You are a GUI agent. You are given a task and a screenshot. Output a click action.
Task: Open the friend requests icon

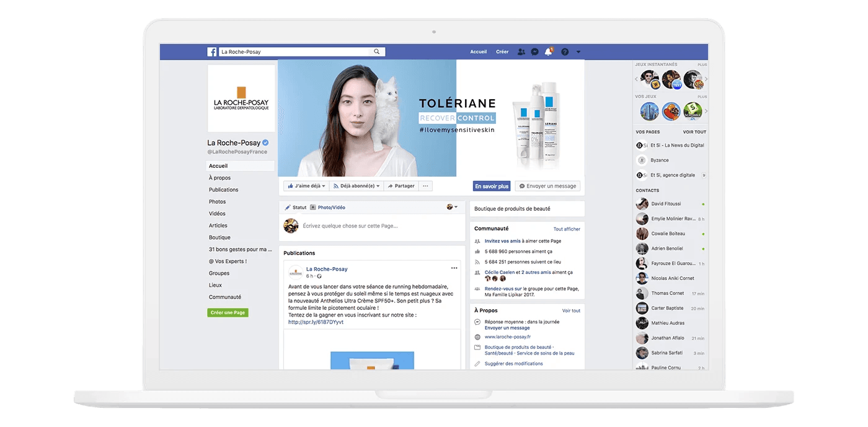pyautogui.click(x=521, y=52)
